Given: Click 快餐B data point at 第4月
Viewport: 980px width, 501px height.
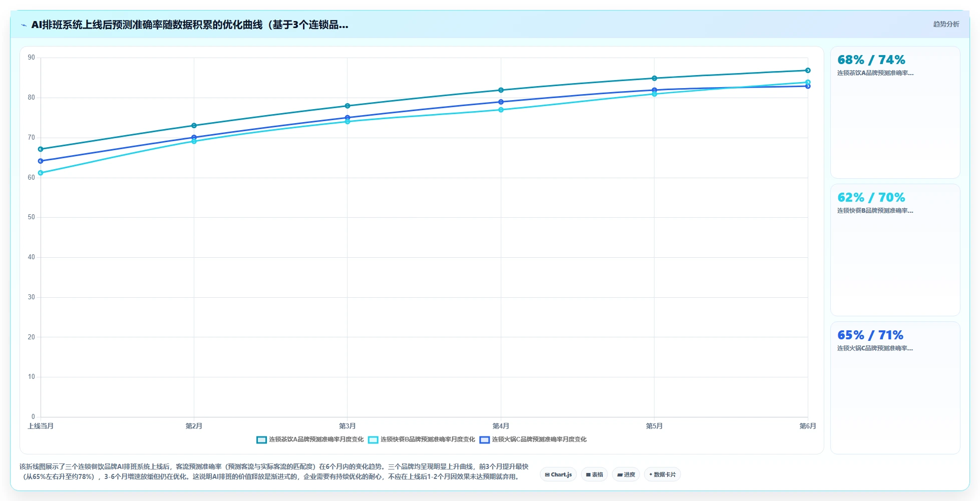Looking at the screenshot, I should tap(501, 110).
